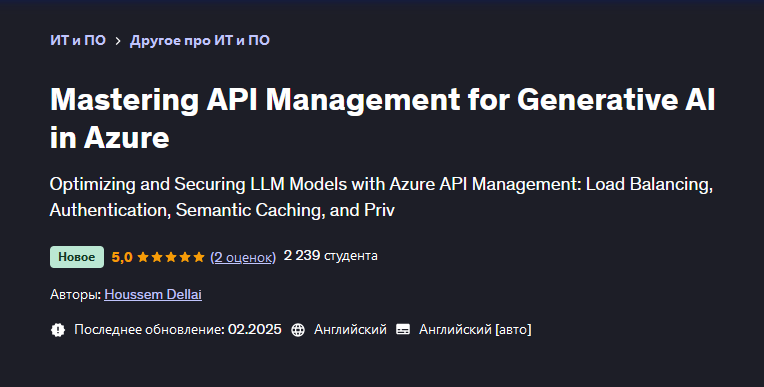The image size is (764, 387).
Task: Click the closed captions subtitle icon
Action: click(x=403, y=329)
